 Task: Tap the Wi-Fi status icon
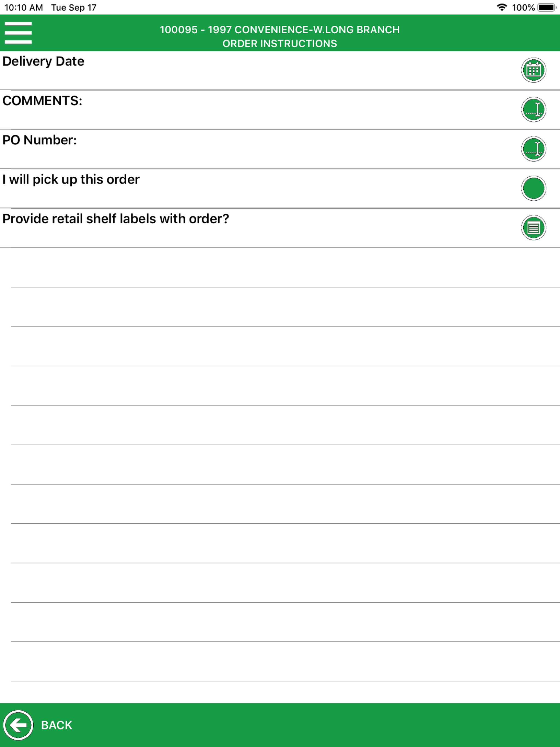click(502, 7)
